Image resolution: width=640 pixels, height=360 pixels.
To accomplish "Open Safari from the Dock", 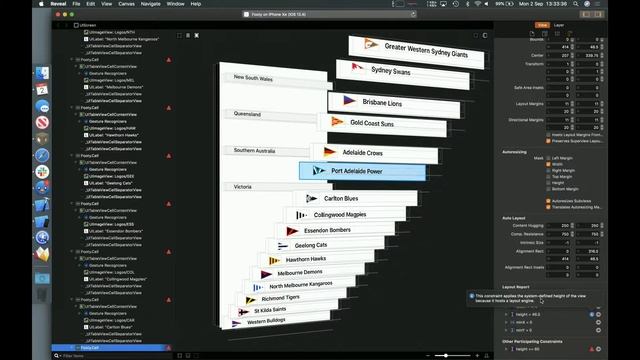I will coord(42,155).
